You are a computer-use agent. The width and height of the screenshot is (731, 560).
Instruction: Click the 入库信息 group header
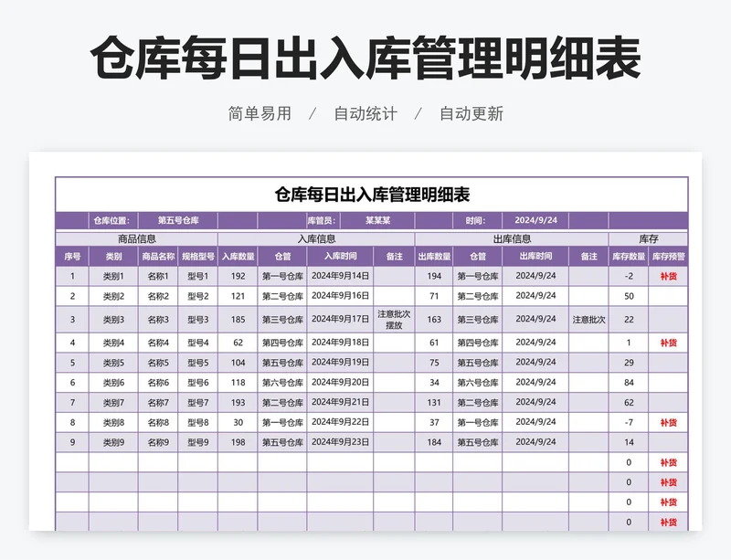[316, 239]
